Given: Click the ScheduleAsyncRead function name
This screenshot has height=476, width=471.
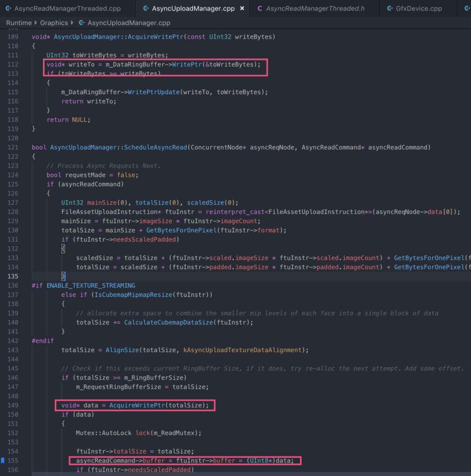Looking at the screenshot, I should pyautogui.click(x=155, y=147).
